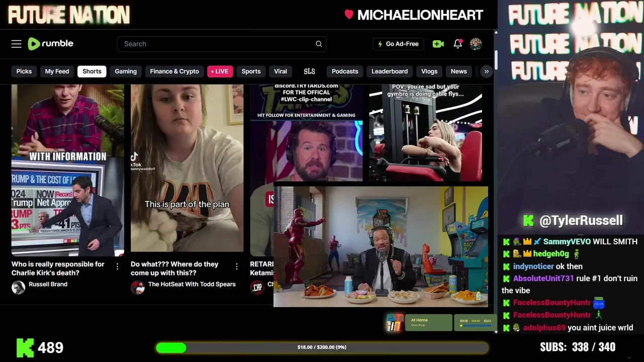This screenshot has height=362, width=644.
Task: Open the notifications bell
Action: click(x=458, y=44)
